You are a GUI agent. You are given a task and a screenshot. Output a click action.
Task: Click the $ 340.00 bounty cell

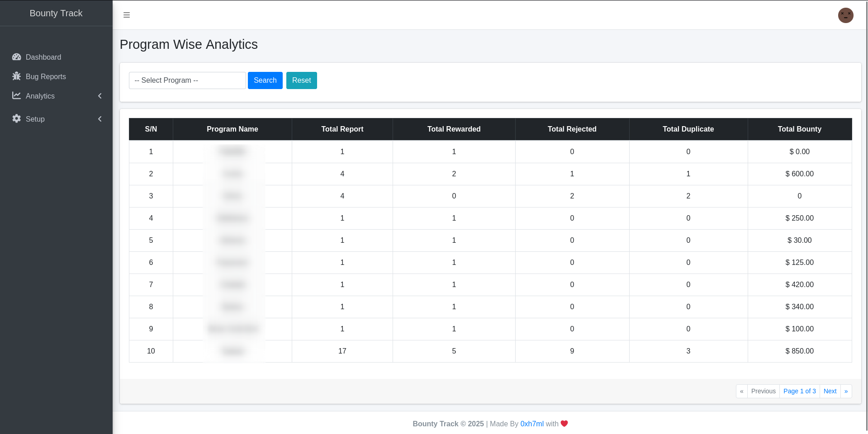[x=800, y=307]
